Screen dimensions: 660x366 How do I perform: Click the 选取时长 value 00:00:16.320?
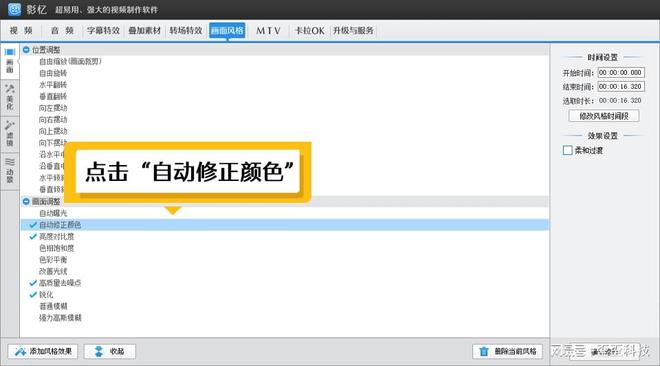[620, 101]
